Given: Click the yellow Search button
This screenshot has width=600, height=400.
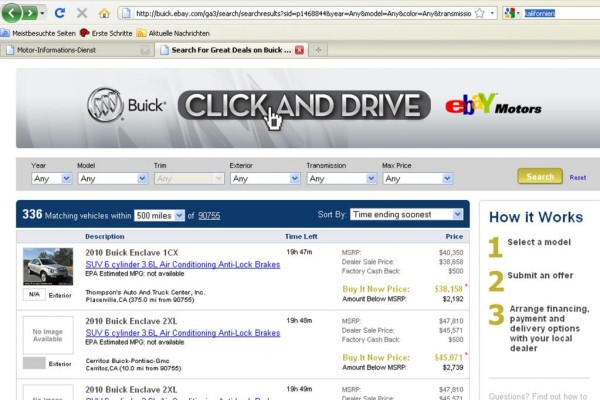Looking at the screenshot, I should pyautogui.click(x=540, y=176).
